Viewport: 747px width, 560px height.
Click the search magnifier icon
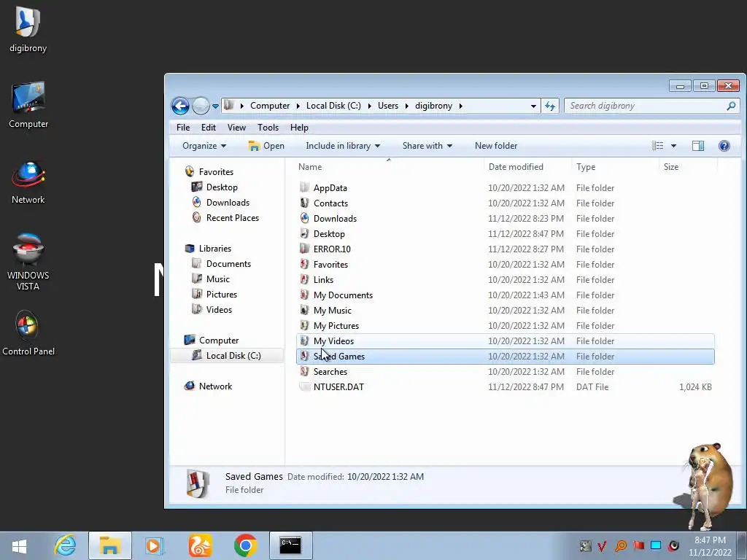tap(731, 106)
